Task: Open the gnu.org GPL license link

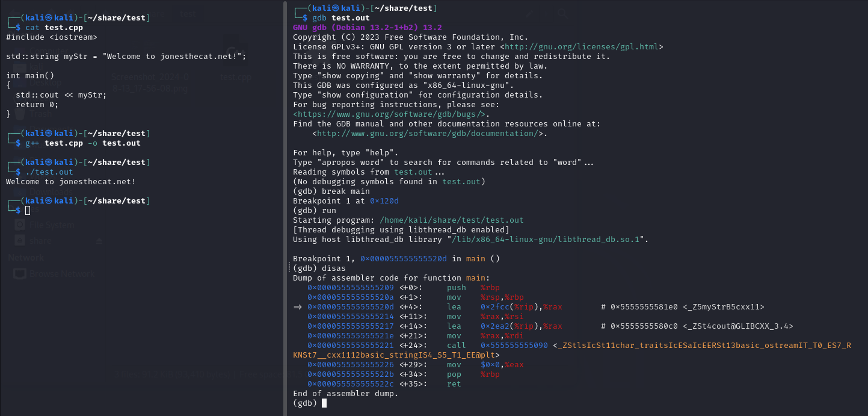Action: [582, 47]
